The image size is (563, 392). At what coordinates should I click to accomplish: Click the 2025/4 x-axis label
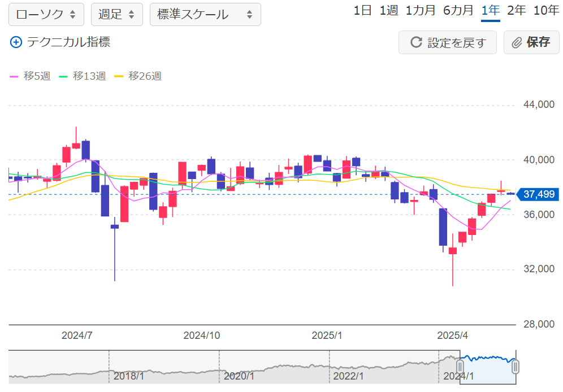[x=452, y=336]
